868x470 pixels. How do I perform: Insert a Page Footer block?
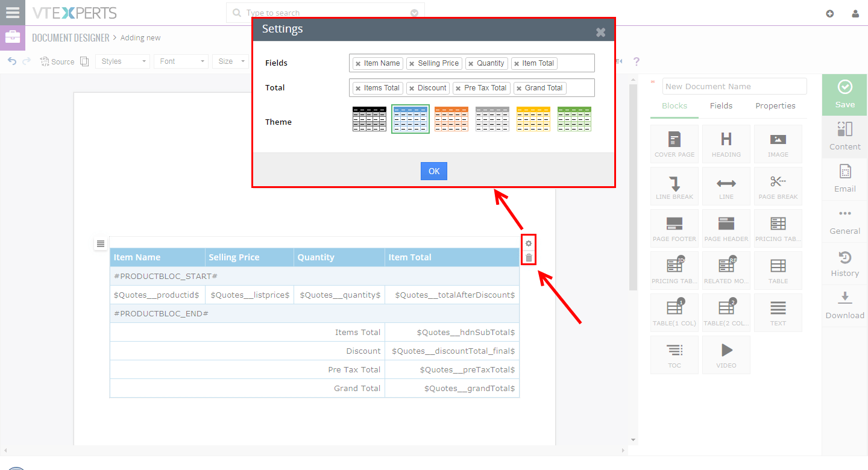click(674, 228)
